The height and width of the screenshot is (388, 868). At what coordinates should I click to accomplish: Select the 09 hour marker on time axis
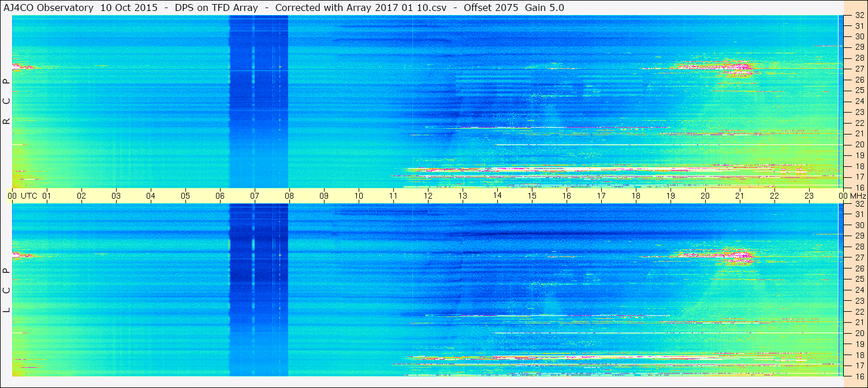324,196
